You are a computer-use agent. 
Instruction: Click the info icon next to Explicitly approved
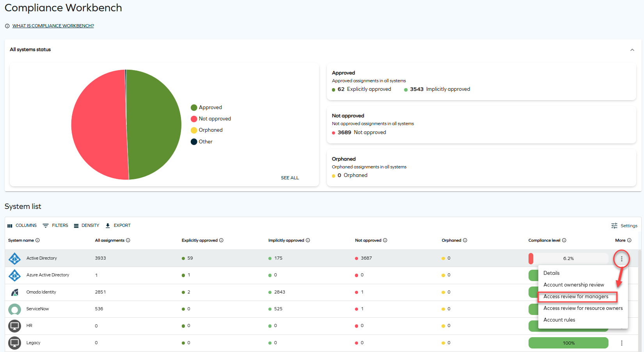(x=221, y=241)
